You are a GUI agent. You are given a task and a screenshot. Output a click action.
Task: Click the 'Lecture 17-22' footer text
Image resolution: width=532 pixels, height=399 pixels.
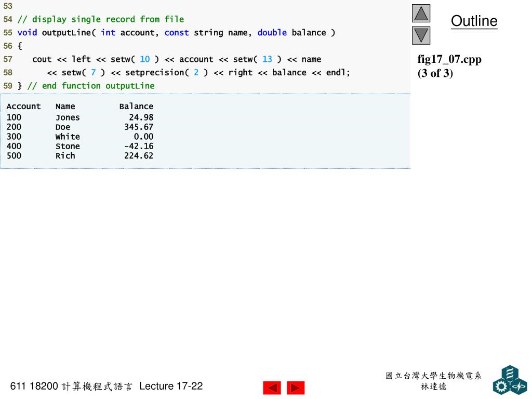point(170,386)
